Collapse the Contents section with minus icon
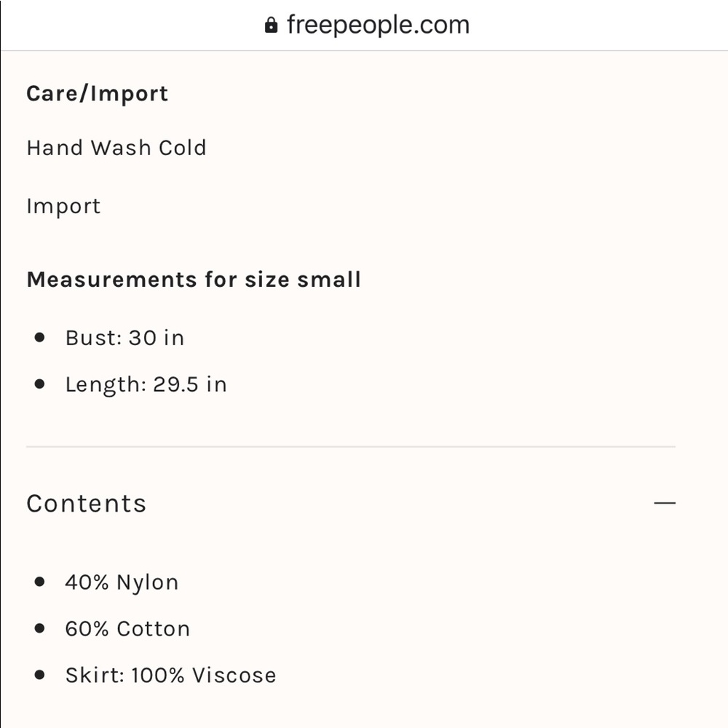This screenshot has height=728, width=728. pos(665,503)
